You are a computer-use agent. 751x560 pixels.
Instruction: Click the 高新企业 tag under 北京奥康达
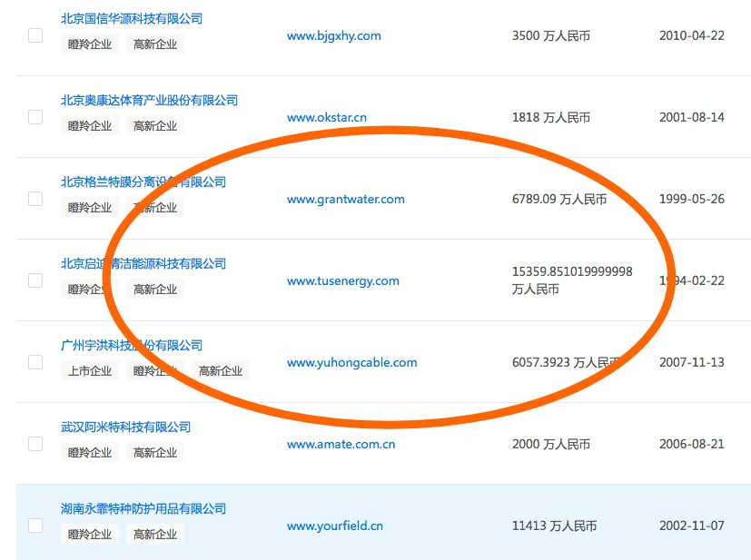pos(155,125)
